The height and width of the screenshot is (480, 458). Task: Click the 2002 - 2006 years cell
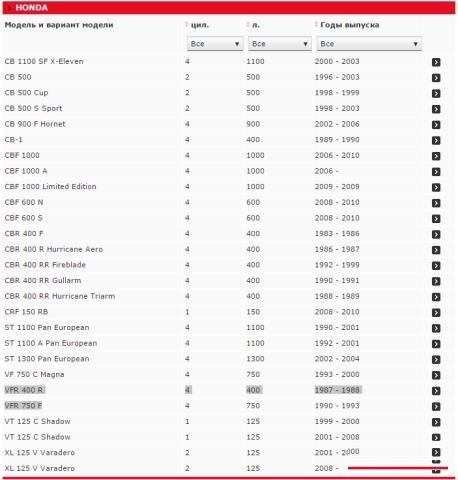pos(337,124)
